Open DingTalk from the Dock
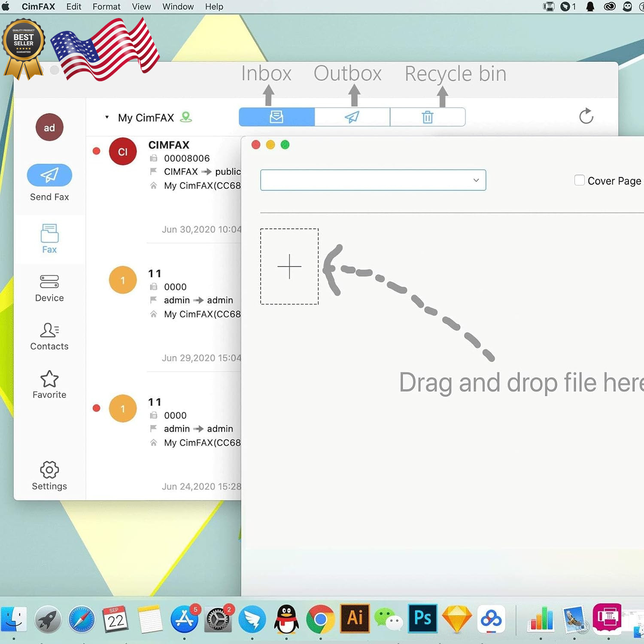644x644 pixels. 252,619
